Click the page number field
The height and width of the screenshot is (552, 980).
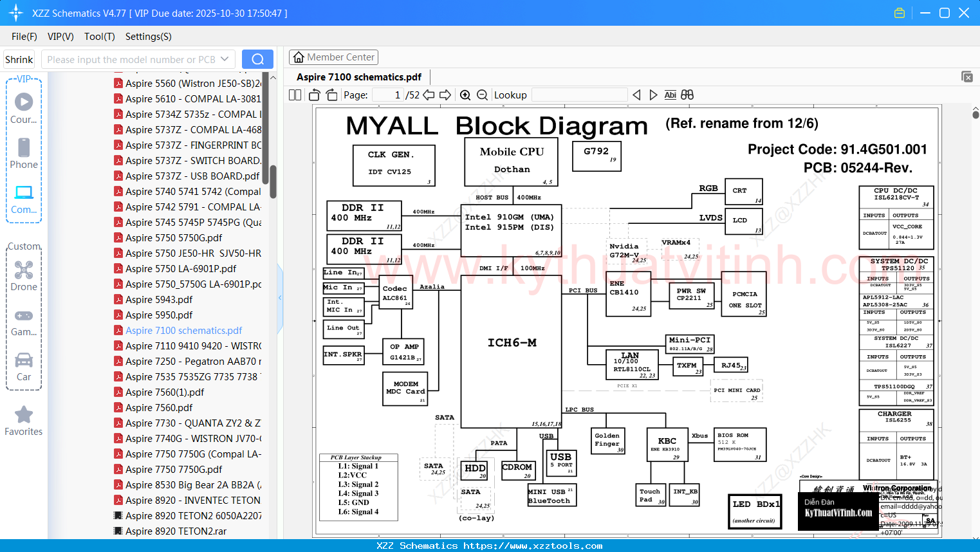tap(388, 95)
